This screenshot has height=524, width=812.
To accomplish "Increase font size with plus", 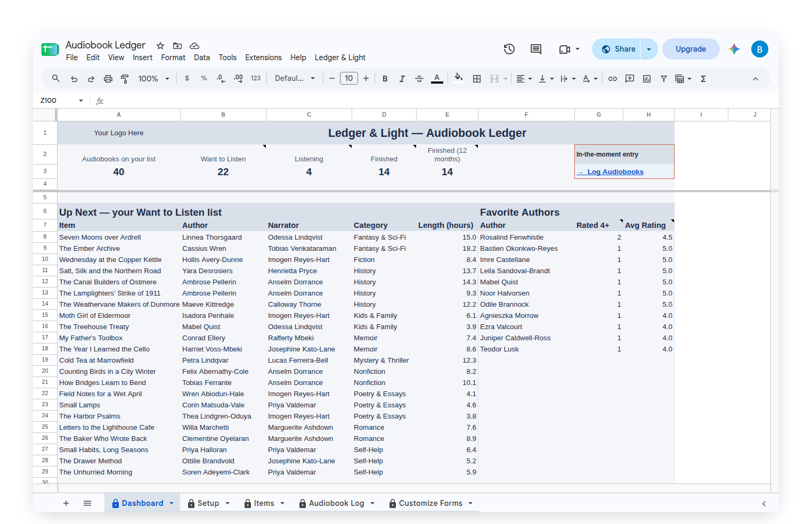I will (366, 78).
